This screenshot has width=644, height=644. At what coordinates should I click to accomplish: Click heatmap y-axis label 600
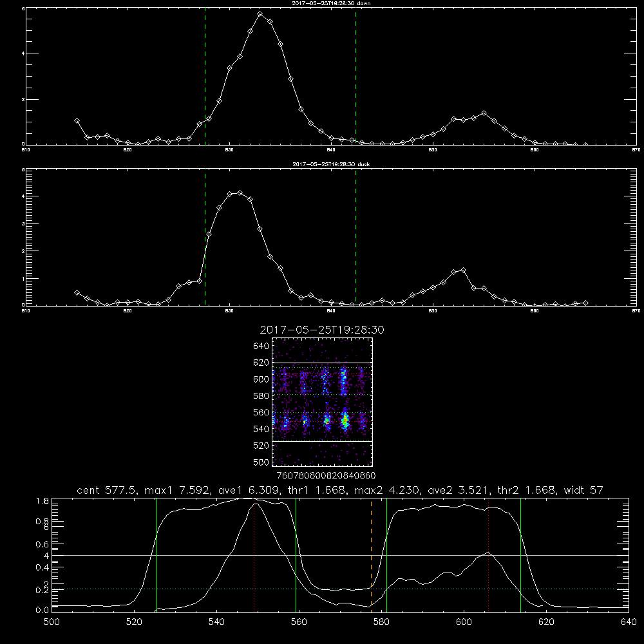pos(261,379)
